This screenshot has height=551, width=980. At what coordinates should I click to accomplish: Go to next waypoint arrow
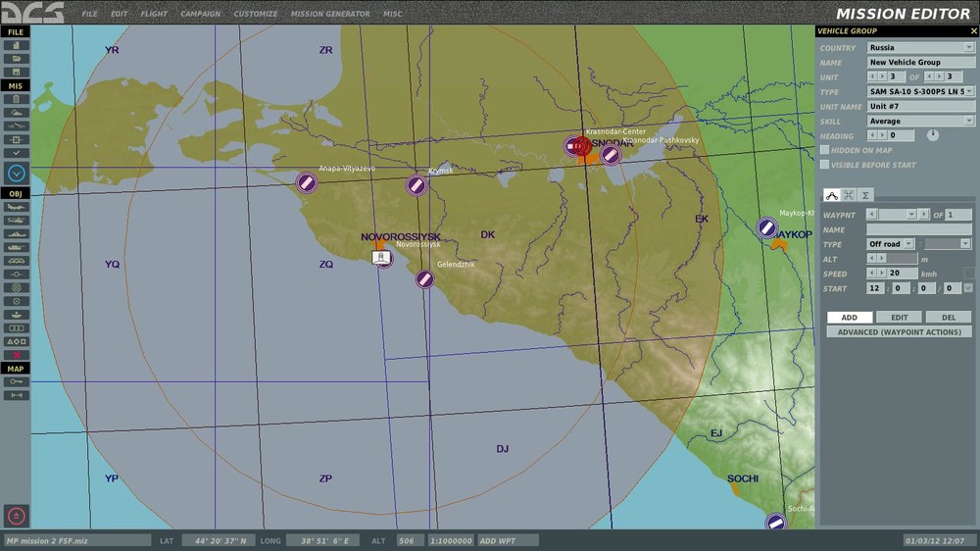pyautogui.click(x=924, y=215)
